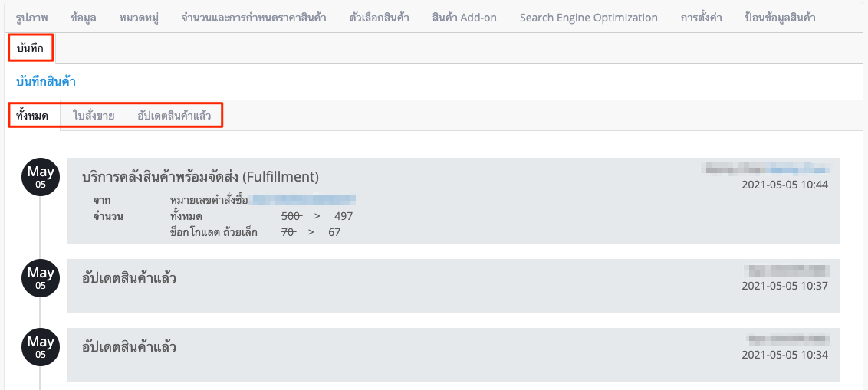This screenshot has width=868, height=390.
Task: Click the new total value 497
Action: click(344, 216)
